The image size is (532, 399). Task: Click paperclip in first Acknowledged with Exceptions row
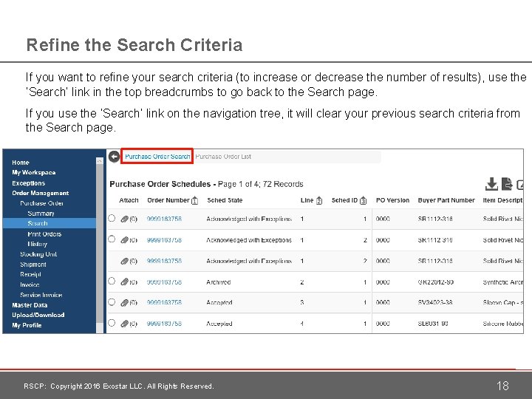click(x=125, y=219)
